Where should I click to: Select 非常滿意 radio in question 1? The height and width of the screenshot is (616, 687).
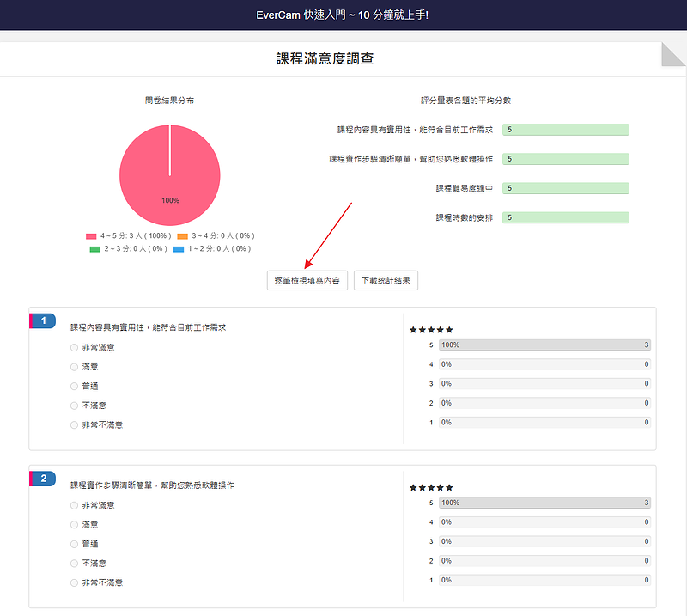tap(74, 347)
